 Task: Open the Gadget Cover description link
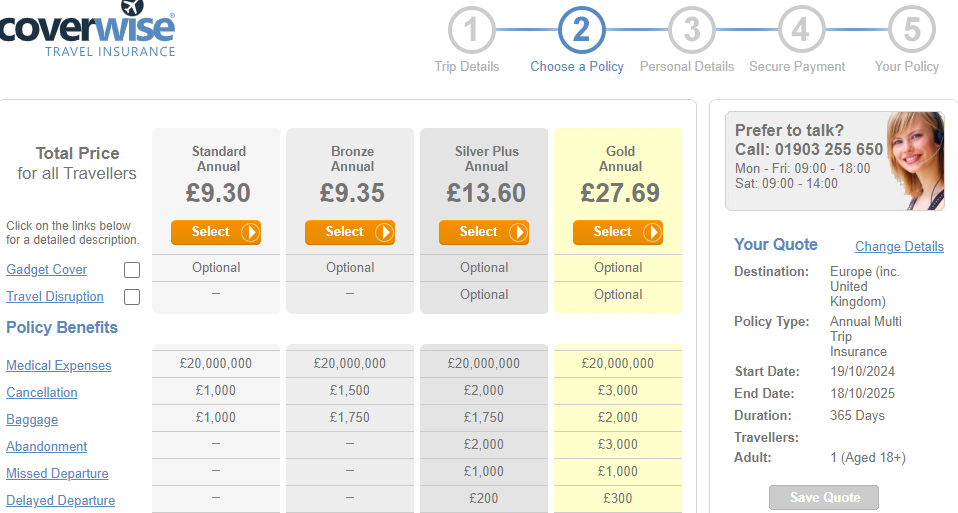click(46, 270)
